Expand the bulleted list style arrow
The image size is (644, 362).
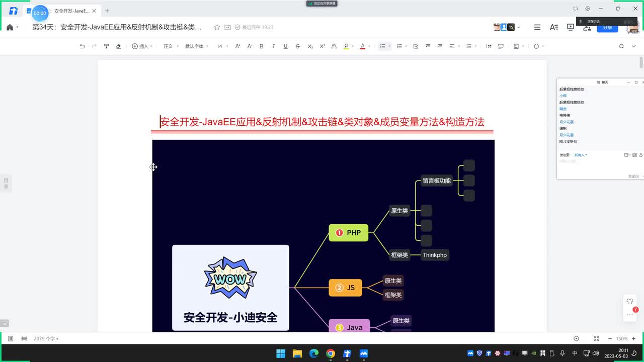(389, 46)
